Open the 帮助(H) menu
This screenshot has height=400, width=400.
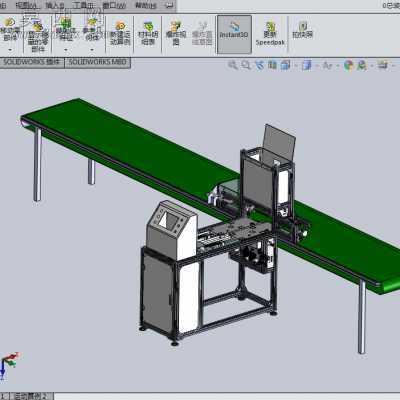(146, 5)
